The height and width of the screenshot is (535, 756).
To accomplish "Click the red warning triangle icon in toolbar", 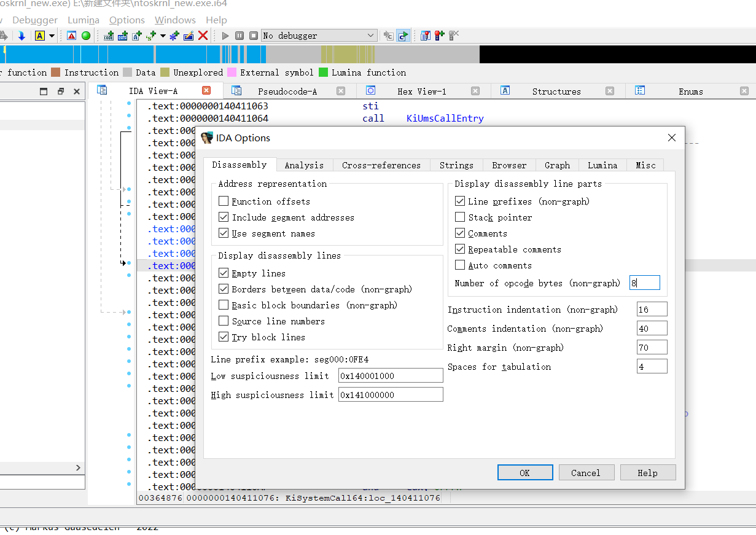I will coord(72,36).
